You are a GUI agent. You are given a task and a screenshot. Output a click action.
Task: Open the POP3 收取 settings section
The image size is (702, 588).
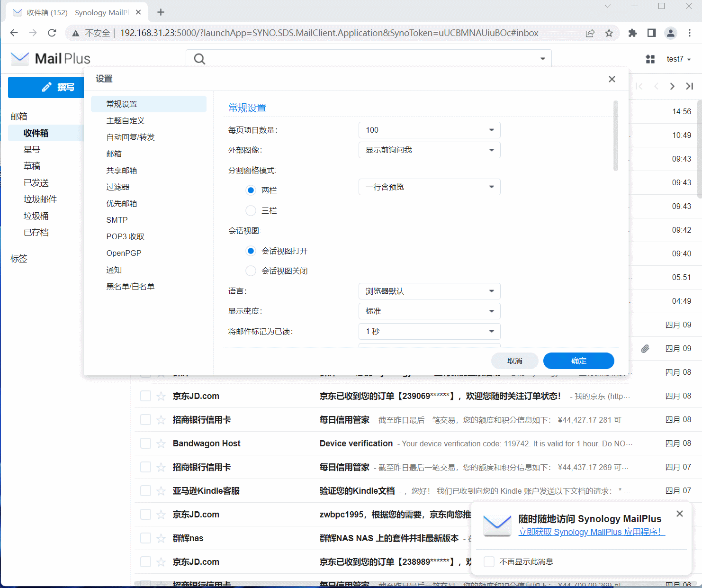pyautogui.click(x=149, y=236)
